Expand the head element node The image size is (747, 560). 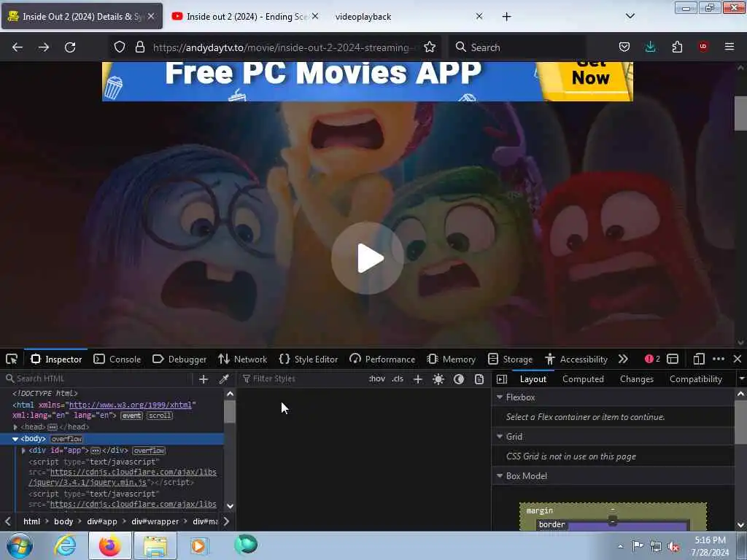[x=16, y=427]
